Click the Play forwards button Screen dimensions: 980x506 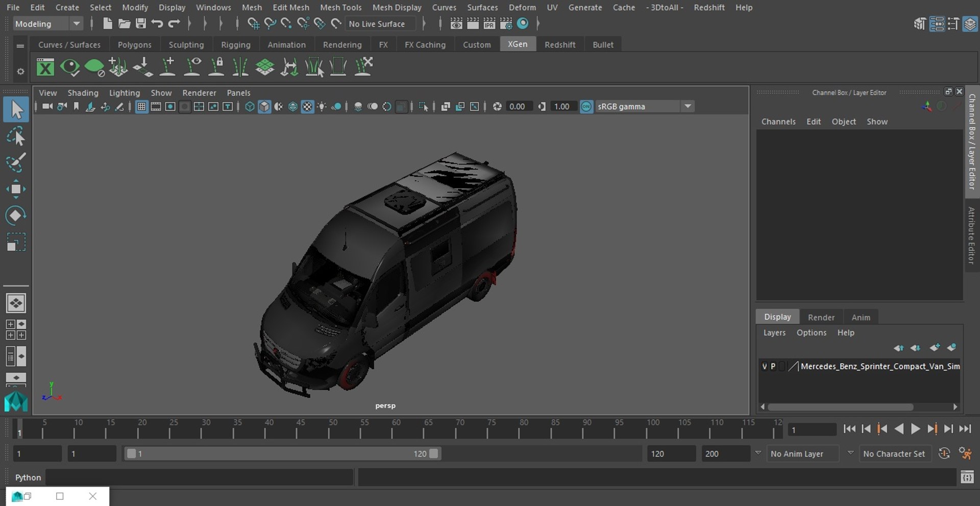915,429
